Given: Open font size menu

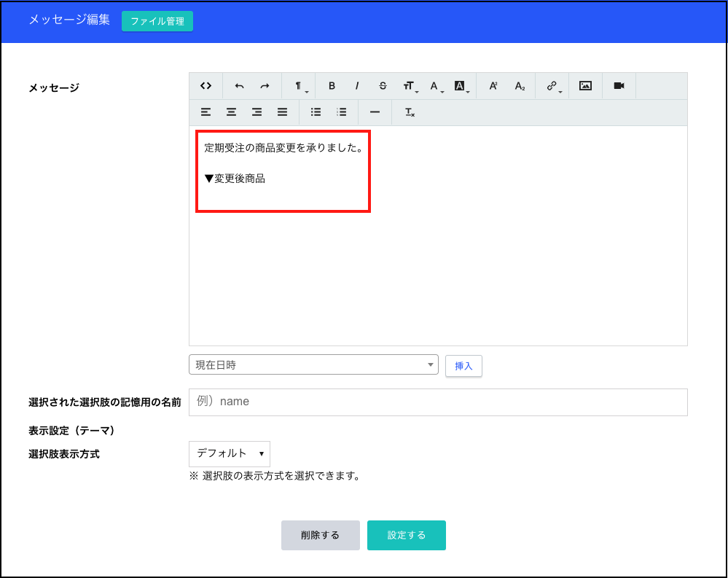Looking at the screenshot, I should click(x=410, y=86).
